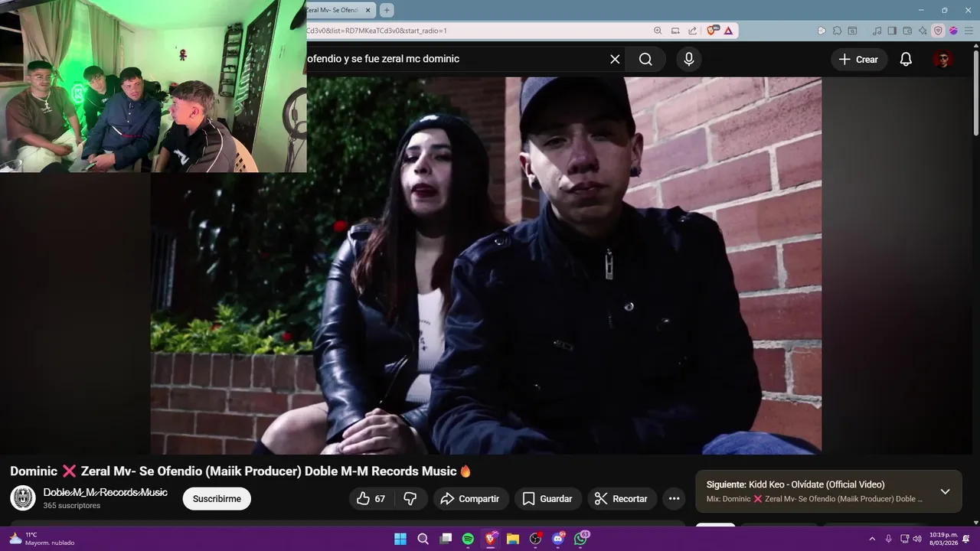This screenshot has width=980, height=551.
Task: Click the share page icon in address bar
Action: (x=692, y=31)
